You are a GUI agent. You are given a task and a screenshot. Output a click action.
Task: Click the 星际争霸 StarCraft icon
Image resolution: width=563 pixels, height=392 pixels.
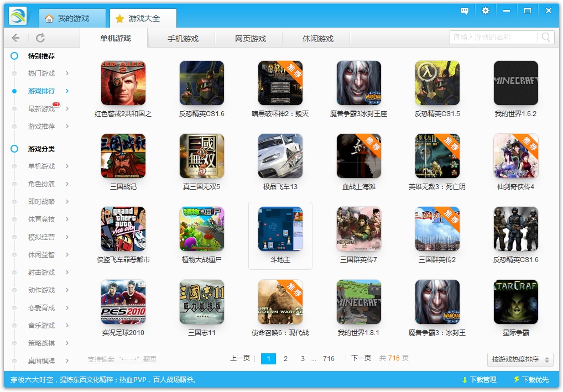click(x=515, y=302)
